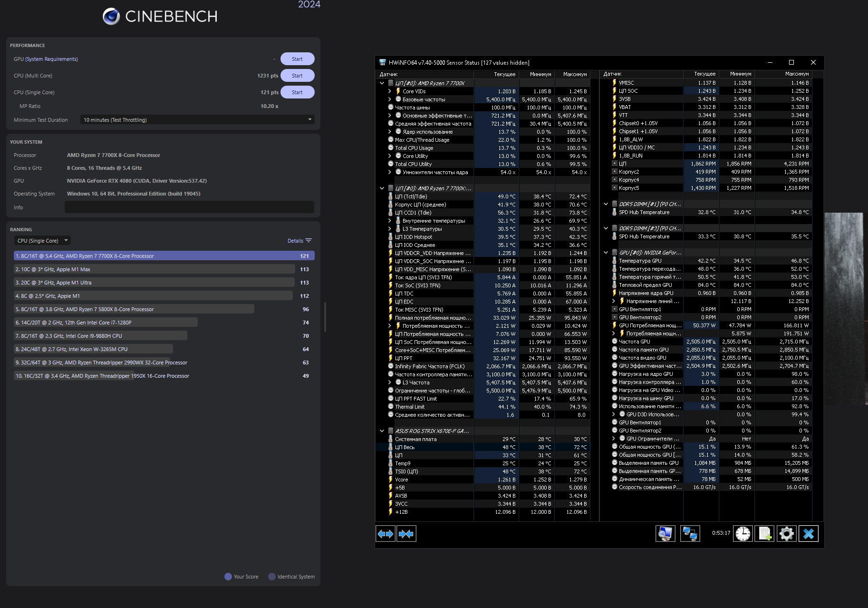Click the lightning icon beside Vcore
This screenshot has height=608, width=868.
pyautogui.click(x=391, y=480)
